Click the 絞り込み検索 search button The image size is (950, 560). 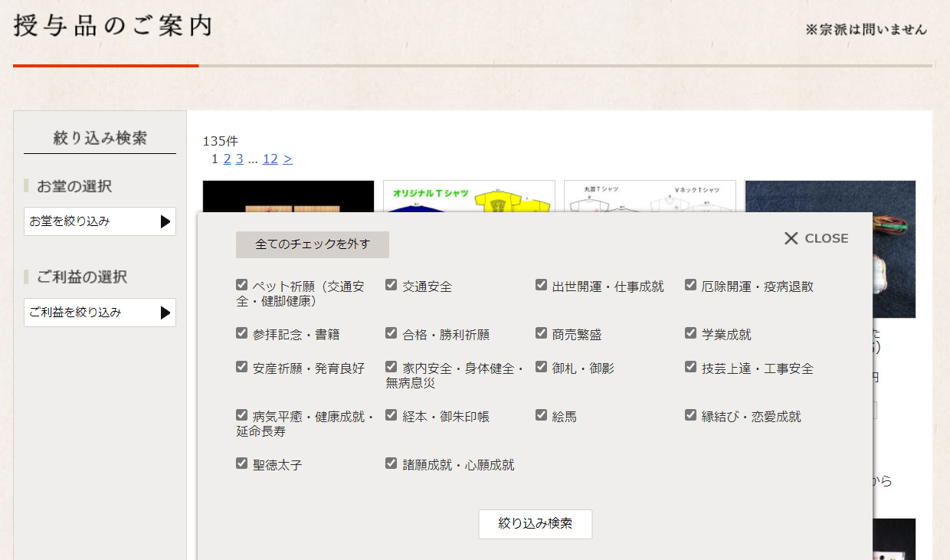point(535,524)
